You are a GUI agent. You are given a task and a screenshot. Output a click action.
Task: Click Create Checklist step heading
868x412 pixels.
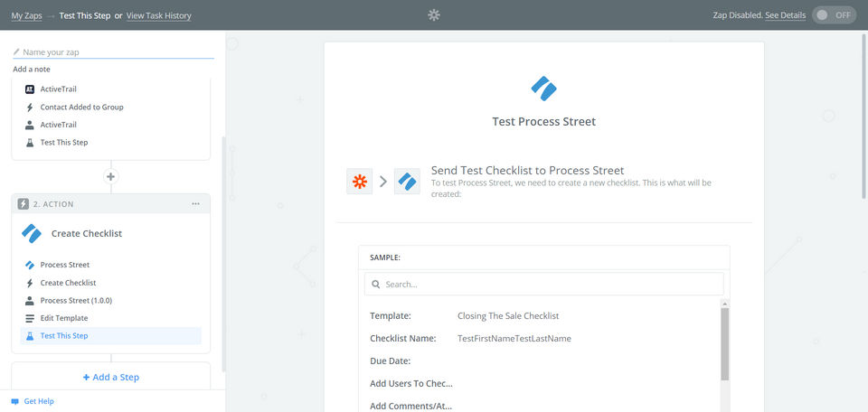(87, 233)
